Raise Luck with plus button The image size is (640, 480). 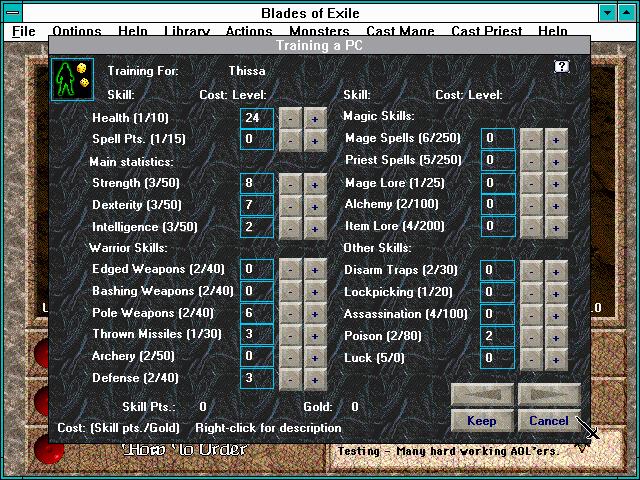click(556, 360)
